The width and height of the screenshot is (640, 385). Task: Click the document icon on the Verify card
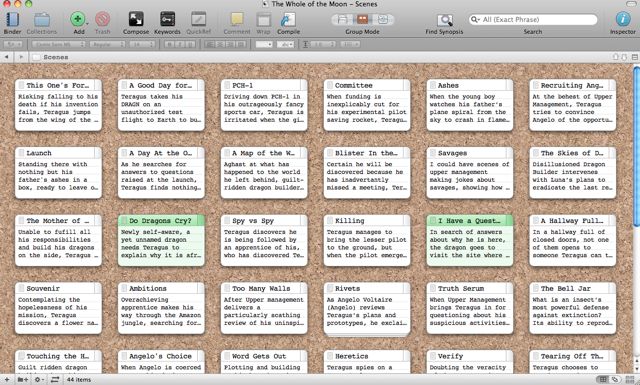click(x=433, y=356)
